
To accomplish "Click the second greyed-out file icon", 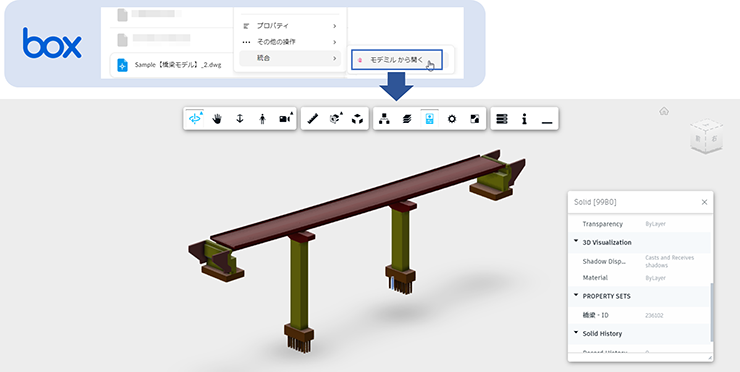I will pos(122,40).
